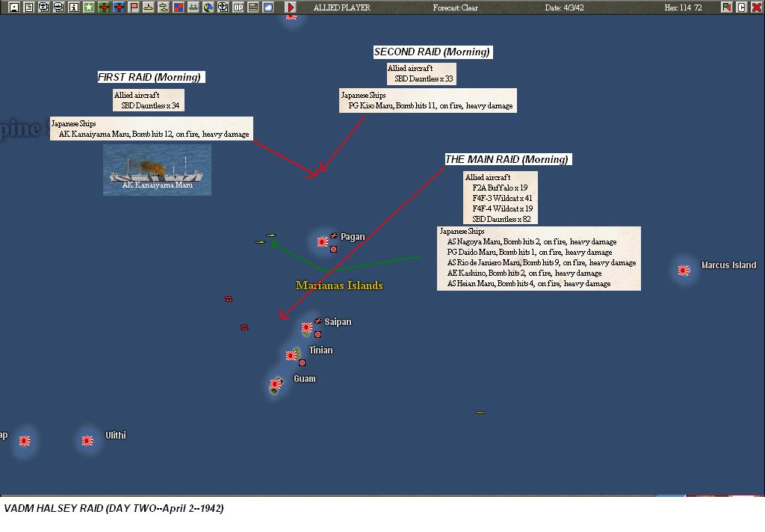Select the upper yellow Allied ship near Pagan
This screenshot has height=532, width=765.
click(270, 235)
